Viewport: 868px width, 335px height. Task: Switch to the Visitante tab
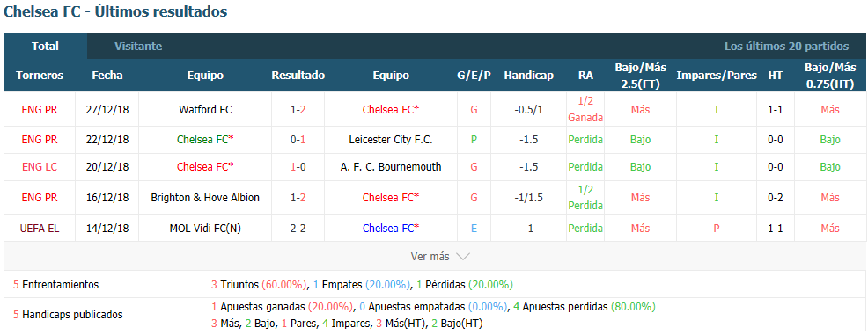(138, 47)
